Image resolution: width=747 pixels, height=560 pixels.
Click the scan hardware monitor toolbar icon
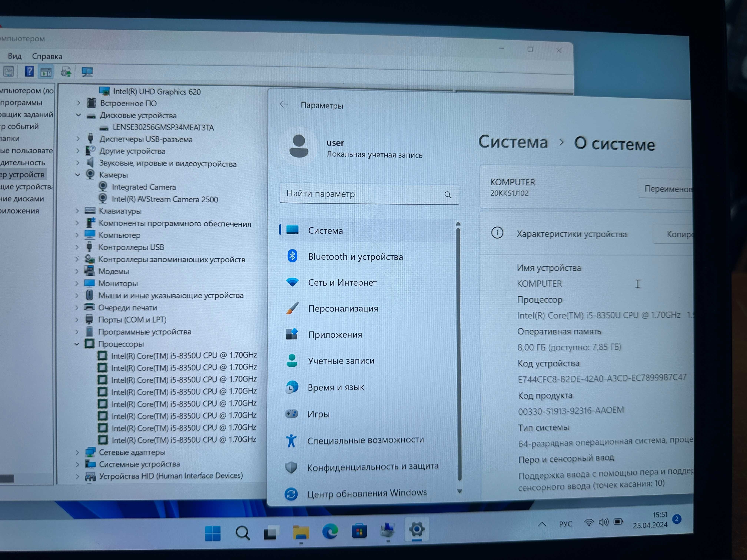point(87,72)
